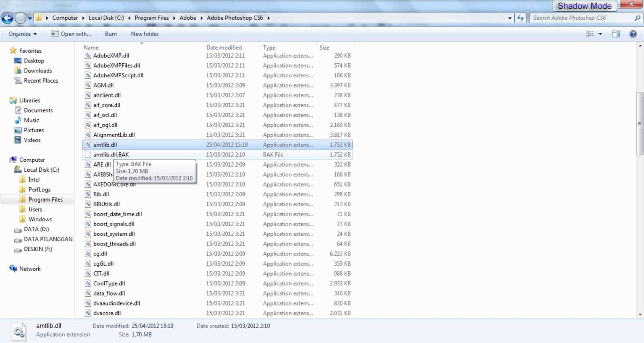This screenshot has width=644, height=343.
Task: Go back with the Back arrow button
Action: click(x=7, y=18)
